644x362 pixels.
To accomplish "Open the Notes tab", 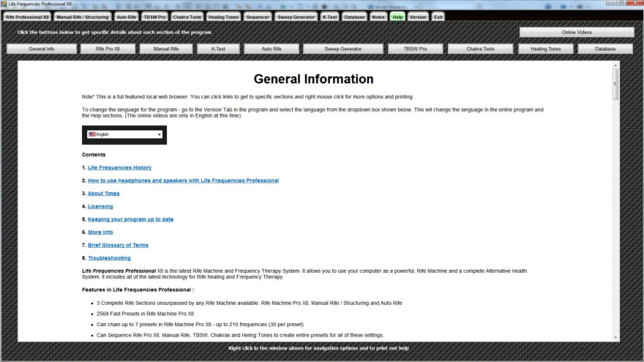I will [378, 17].
